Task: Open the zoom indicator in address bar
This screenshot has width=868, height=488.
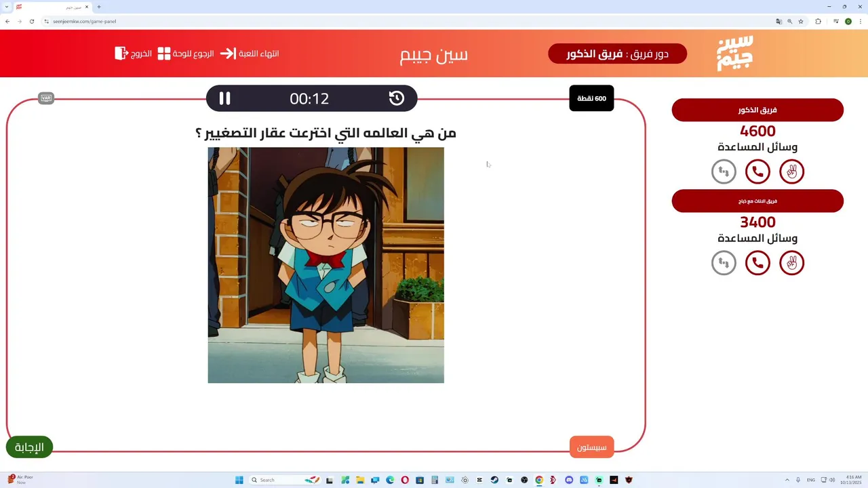Action: [x=790, y=21]
